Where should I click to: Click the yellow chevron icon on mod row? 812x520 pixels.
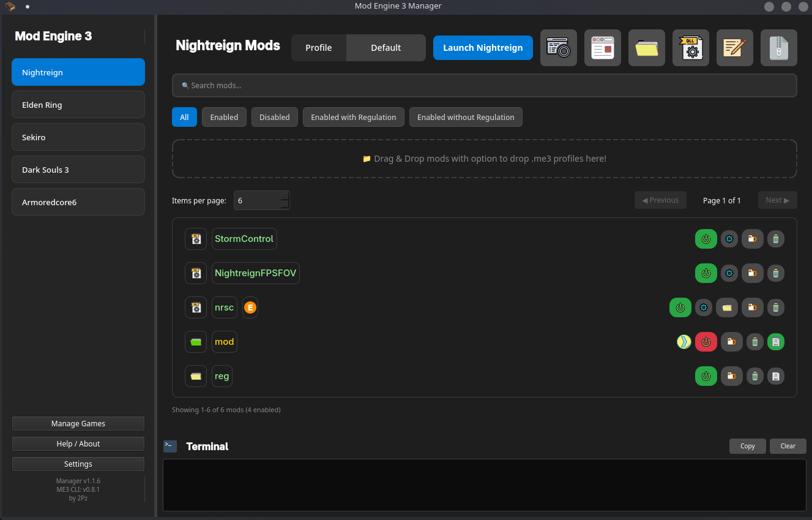point(683,342)
